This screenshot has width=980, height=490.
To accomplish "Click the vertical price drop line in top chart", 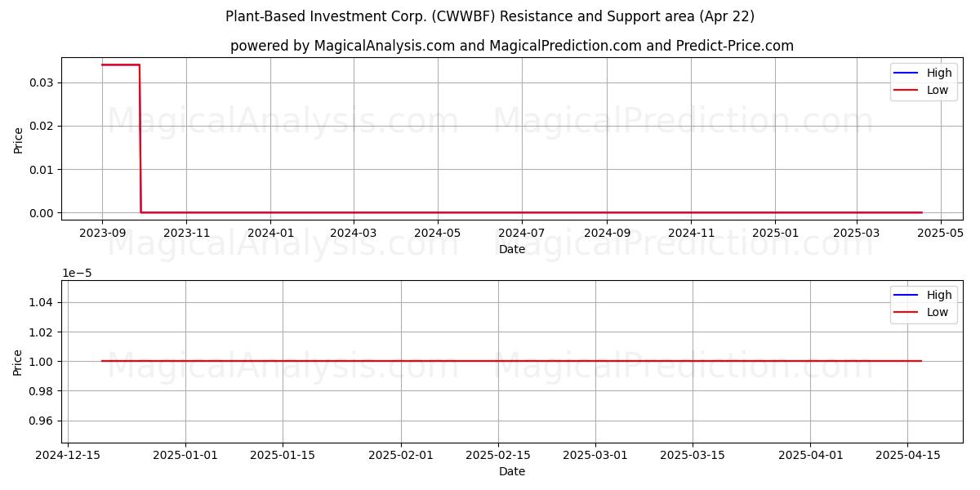I will pos(140,139).
